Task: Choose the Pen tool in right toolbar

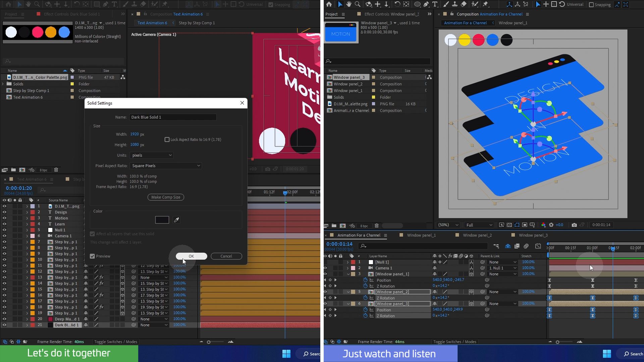Action: pyautogui.click(x=426, y=4)
